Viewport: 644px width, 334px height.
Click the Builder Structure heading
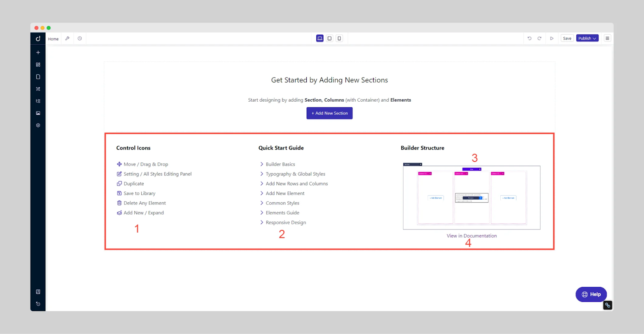[423, 148]
